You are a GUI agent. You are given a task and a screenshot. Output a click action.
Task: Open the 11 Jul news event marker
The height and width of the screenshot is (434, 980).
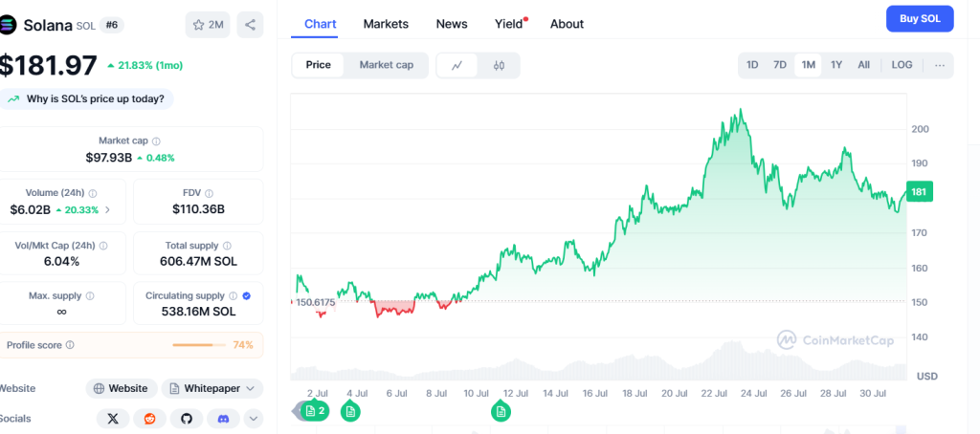pyautogui.click(x=500, y=411)
